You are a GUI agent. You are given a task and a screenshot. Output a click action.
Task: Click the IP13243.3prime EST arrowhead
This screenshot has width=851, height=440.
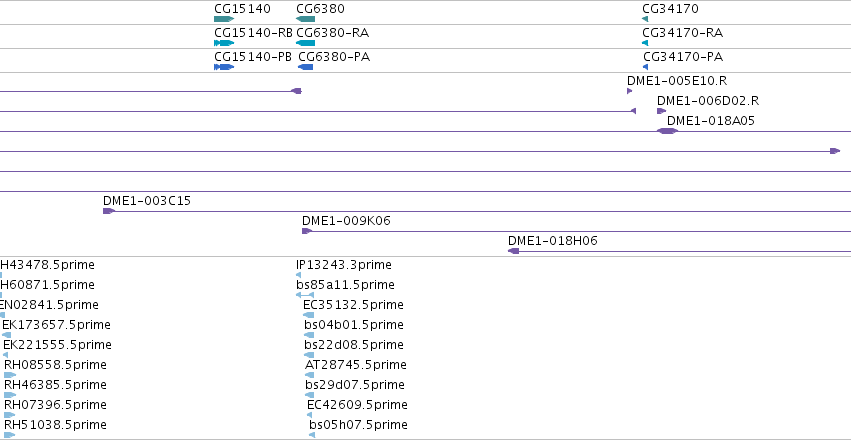299,275
